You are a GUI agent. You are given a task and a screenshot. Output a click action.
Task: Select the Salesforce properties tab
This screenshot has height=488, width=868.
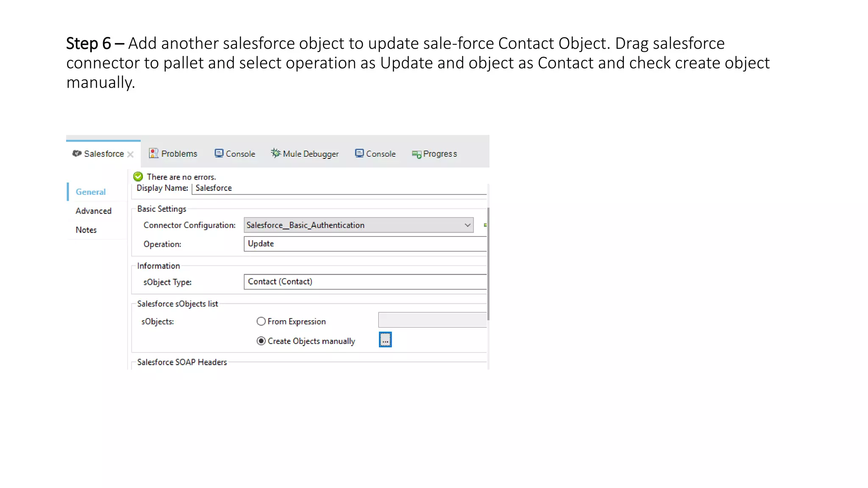103,154
